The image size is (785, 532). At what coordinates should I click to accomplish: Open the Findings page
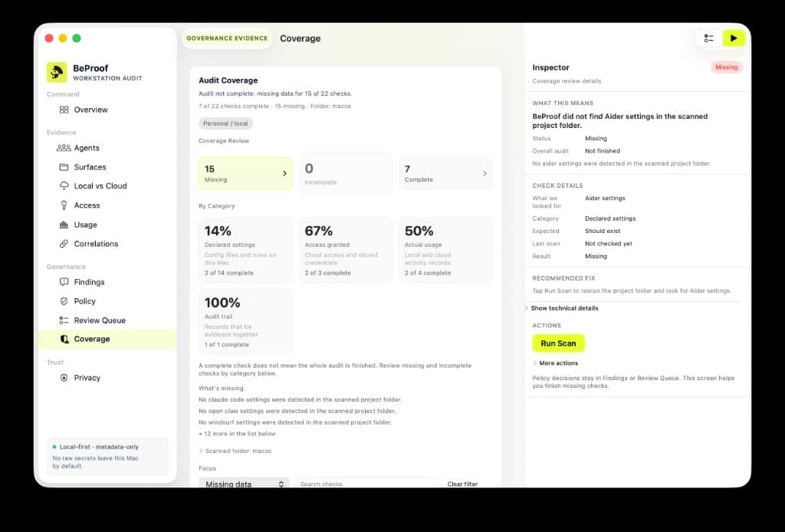(107, 282)
